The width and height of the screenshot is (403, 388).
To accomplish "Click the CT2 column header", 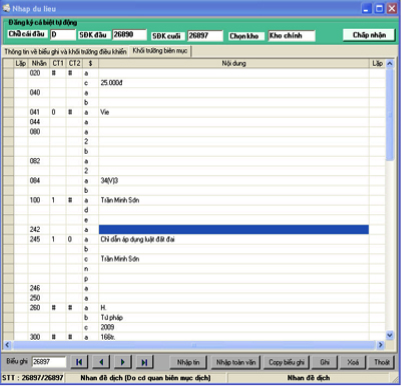I will tap(74, 63).
